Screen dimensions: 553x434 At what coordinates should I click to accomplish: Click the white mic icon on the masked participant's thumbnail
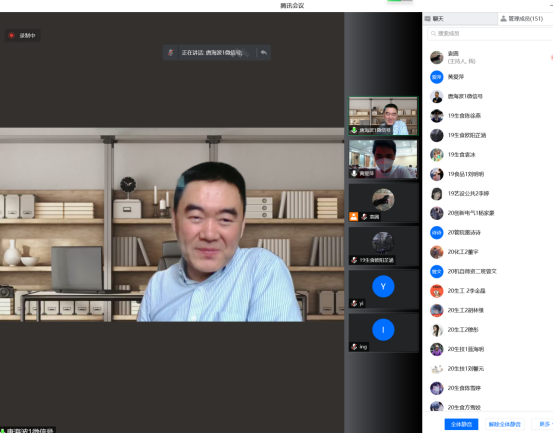tap(354, 173)
